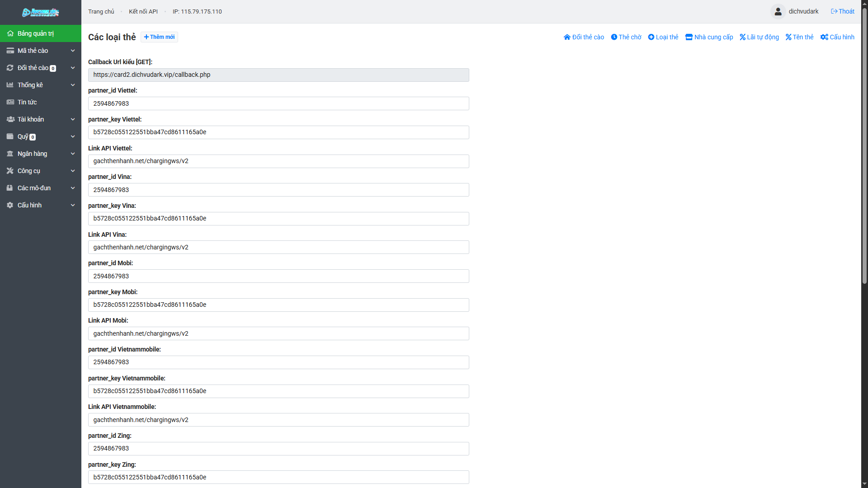Expand the Công cụ dropdown arrow

73,171
